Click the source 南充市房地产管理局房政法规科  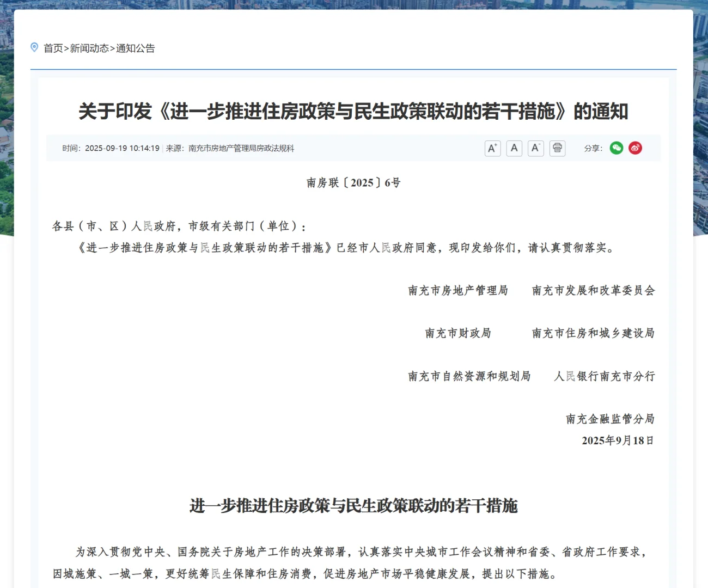point(241,148)
